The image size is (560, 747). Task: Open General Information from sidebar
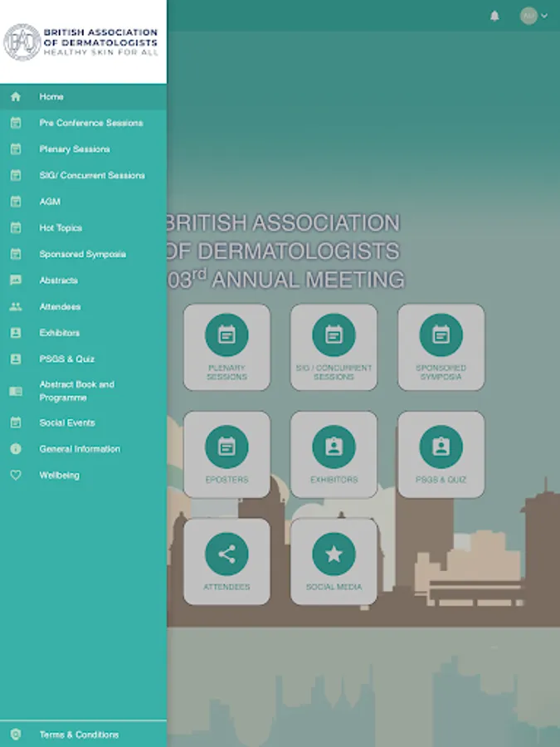tap(83, 449)
